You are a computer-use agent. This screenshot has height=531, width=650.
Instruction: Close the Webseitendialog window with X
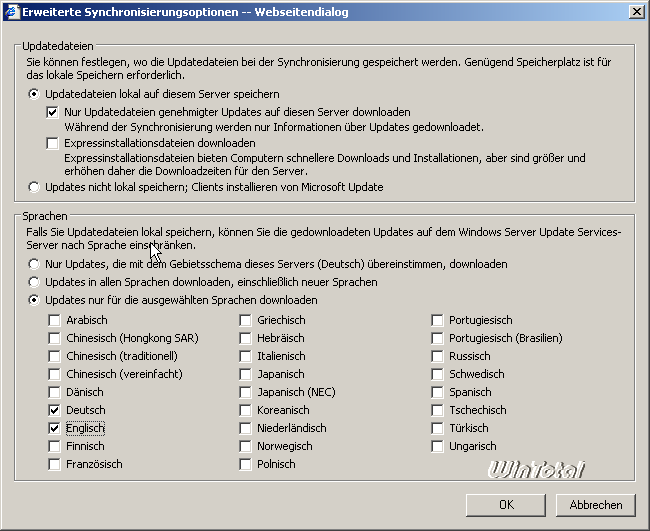[636, 12]
